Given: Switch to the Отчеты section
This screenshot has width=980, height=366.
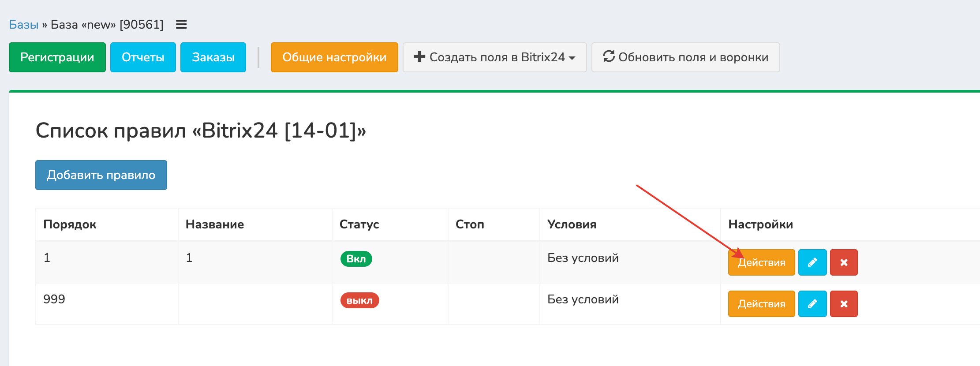Looking at the screenshot, I should (143, 57).
